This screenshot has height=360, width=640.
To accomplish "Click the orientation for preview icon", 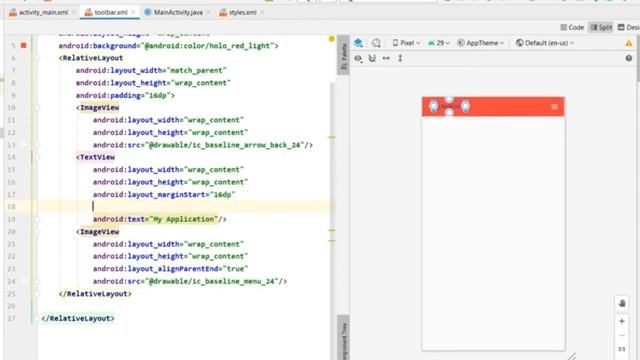I will point(376,43).
